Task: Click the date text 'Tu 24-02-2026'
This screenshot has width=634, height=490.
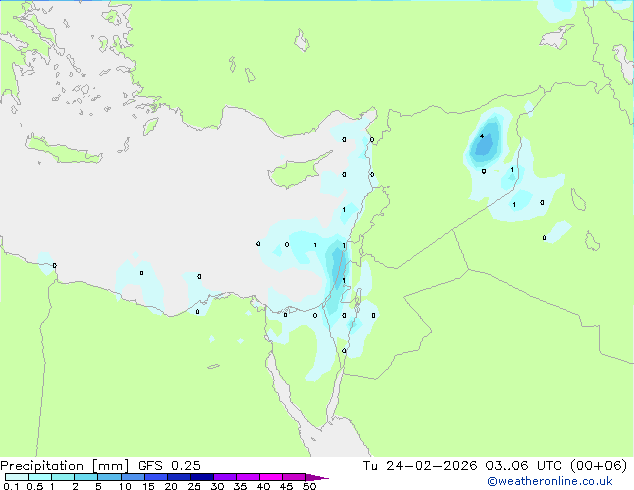Action: click(x=420, y=466)
